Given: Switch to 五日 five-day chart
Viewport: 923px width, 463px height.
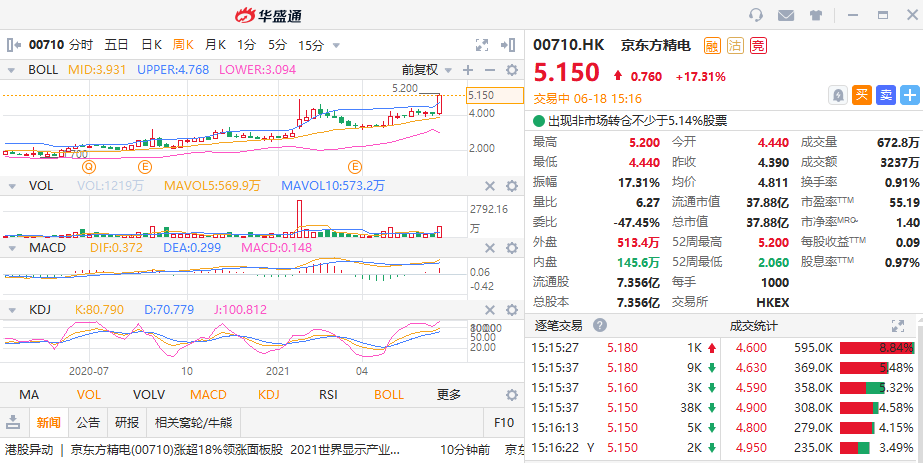Looking at the screenshot, I should pos(117,45).
